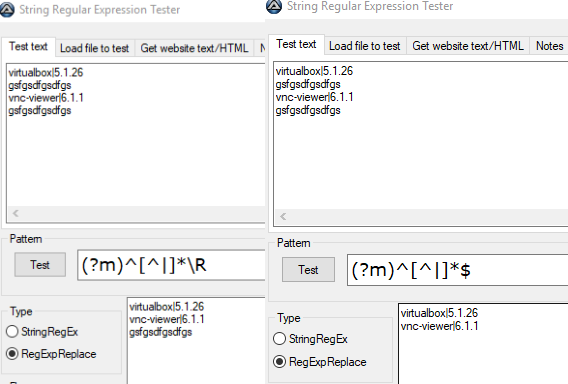Viewport: 568px width, 384px height.
Task: Open Get website text/HTML tab in left window
Action: pos(194,48)
